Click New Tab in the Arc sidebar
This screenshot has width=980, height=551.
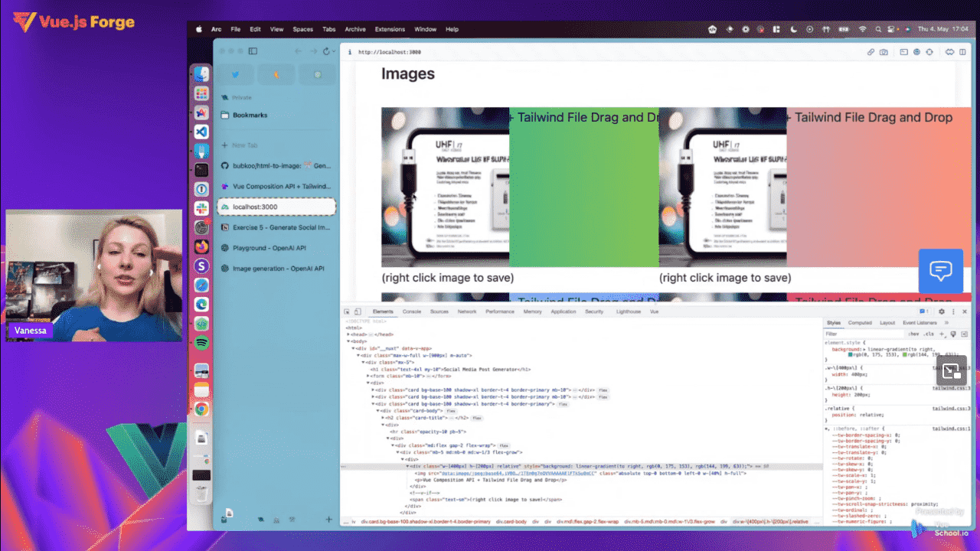(245, 145)
